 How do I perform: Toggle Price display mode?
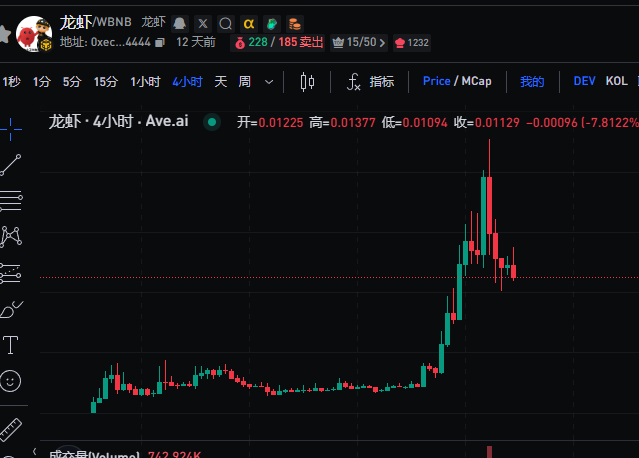pos(436,81)
